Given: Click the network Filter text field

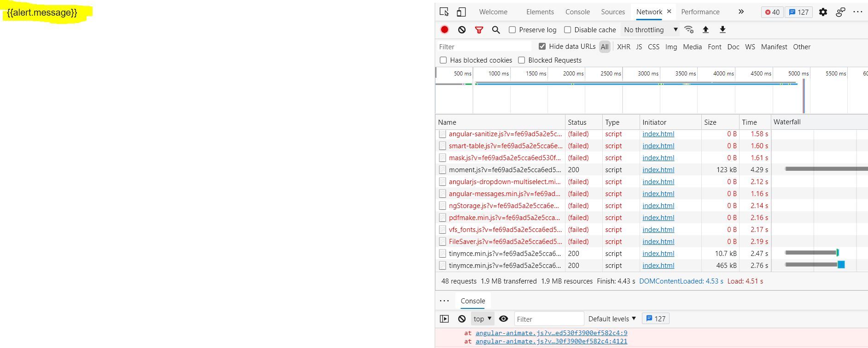Looking at the screenshot, I should point(484,47).
